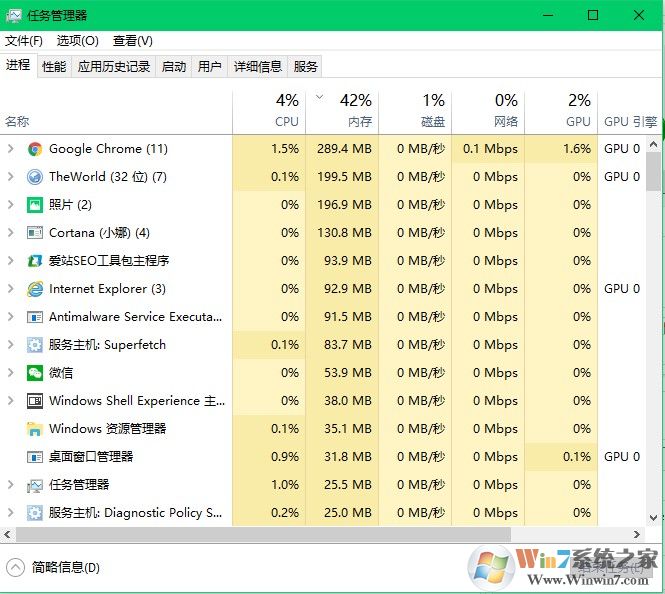Expand the Internet Explorer (3) group
Screen dimensions: 665x594
click(11, 289)
